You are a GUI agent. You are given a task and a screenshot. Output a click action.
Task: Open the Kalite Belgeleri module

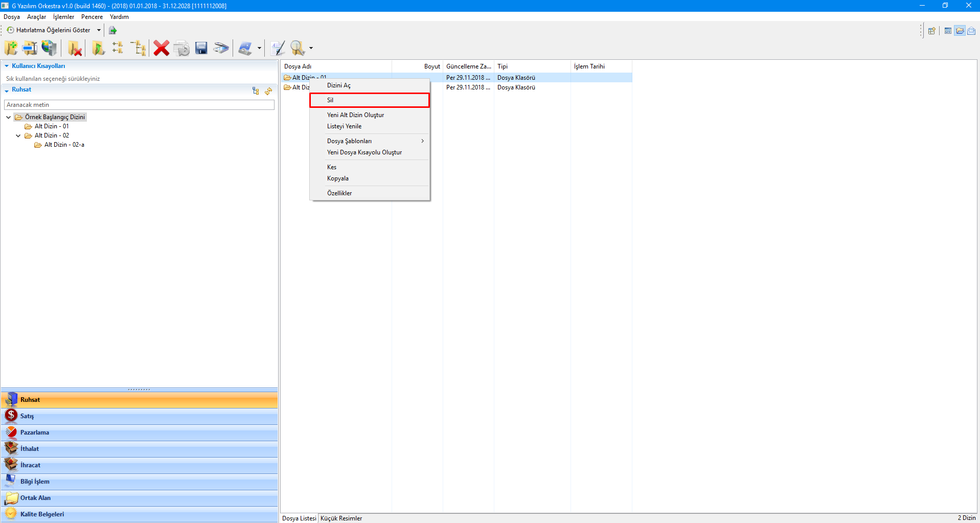[x=42, y=514]
